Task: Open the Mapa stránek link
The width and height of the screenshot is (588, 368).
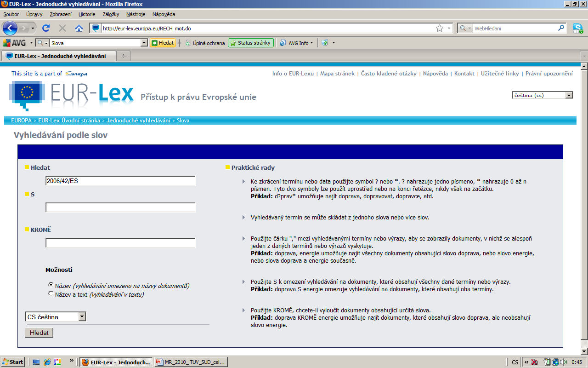Action: click(x=337, y=74)
